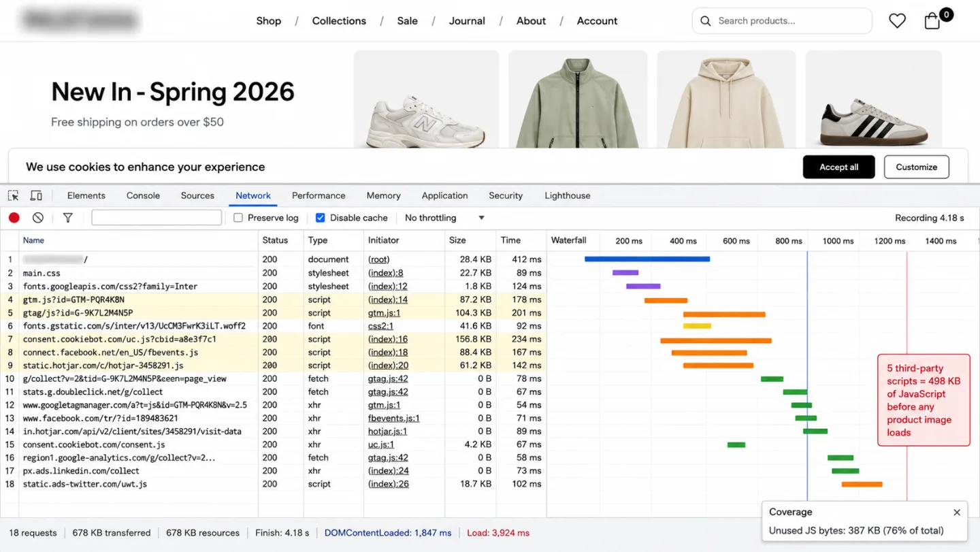
Task: Open the wishlist heart icon
Action: 897,21
